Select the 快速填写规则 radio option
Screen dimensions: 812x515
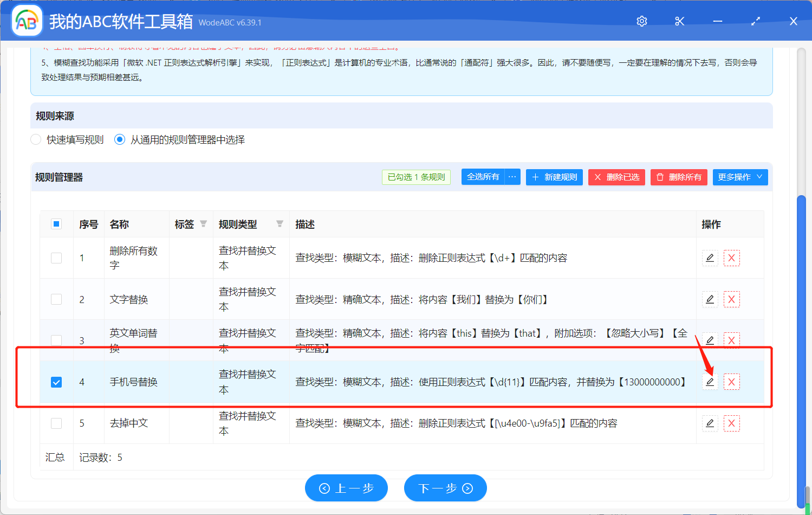click(x=35, y=139)
